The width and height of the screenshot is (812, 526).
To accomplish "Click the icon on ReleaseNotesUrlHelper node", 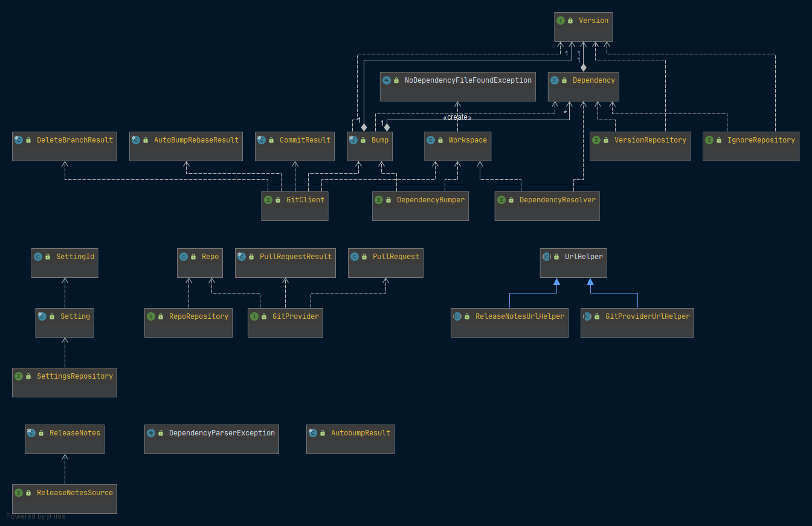I will 457,316.
